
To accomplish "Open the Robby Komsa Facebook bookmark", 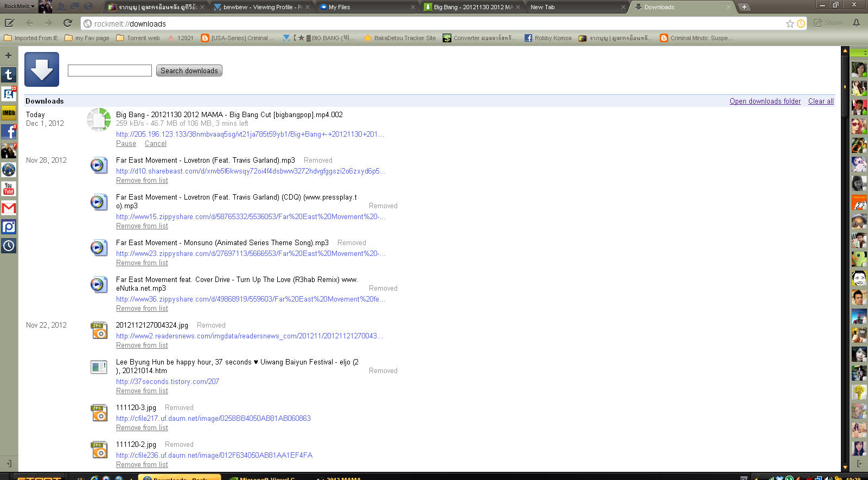I will click(548, 38).
